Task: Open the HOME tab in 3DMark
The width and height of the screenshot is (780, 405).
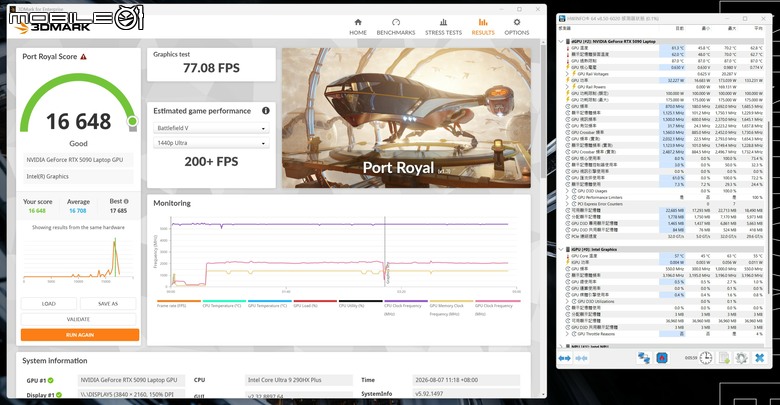Action: point(358,27)
